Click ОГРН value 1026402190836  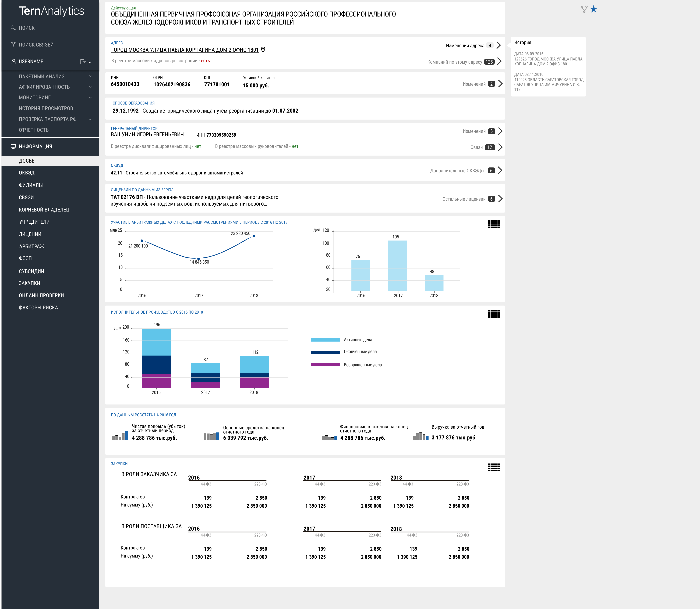[172, 85]
